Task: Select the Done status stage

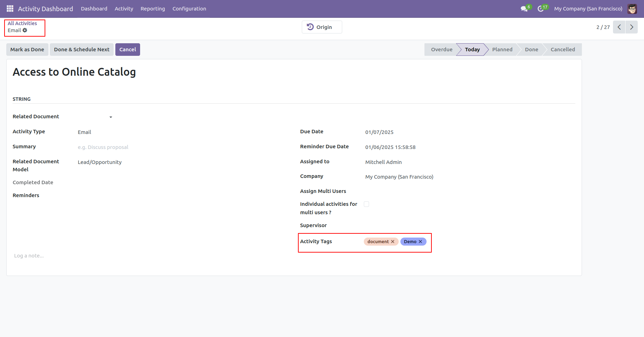Action: (531, 50)
